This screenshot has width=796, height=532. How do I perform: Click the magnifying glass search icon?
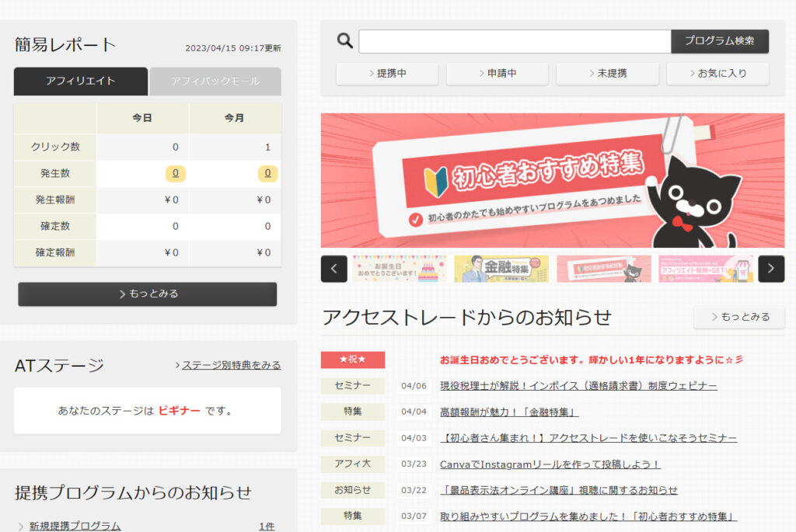coord(344,40)
